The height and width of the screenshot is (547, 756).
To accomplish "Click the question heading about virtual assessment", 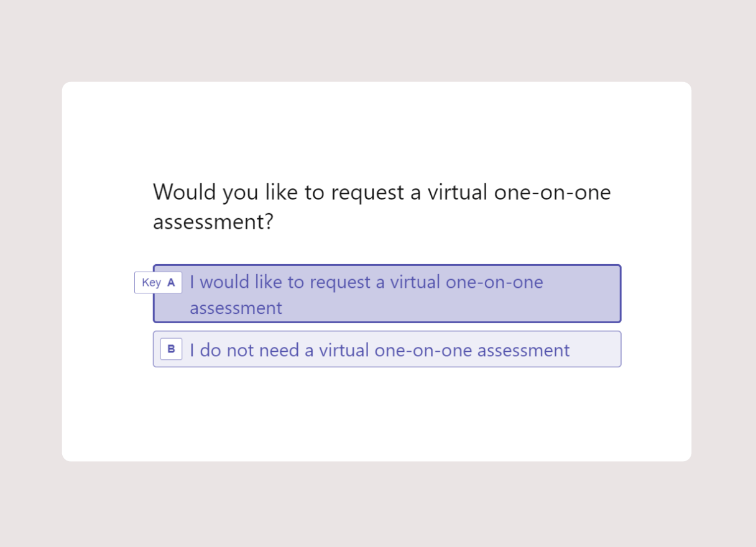I will coord(381,207).
